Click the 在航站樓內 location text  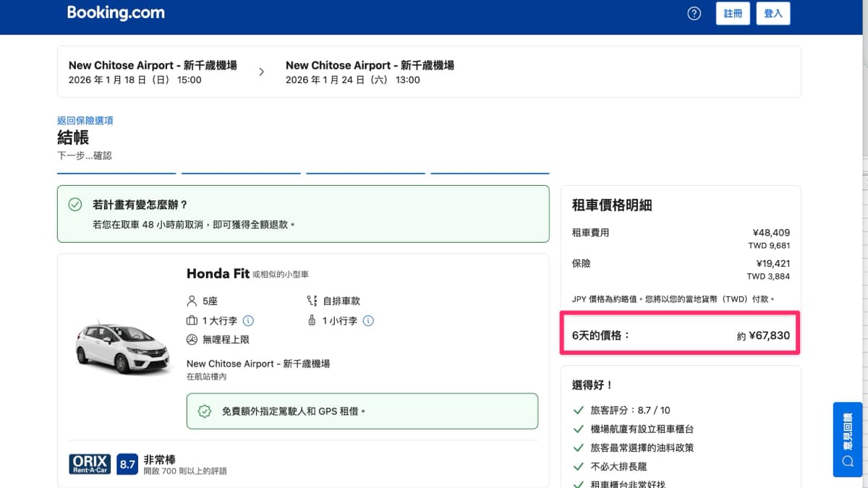[x=207, y=377]
